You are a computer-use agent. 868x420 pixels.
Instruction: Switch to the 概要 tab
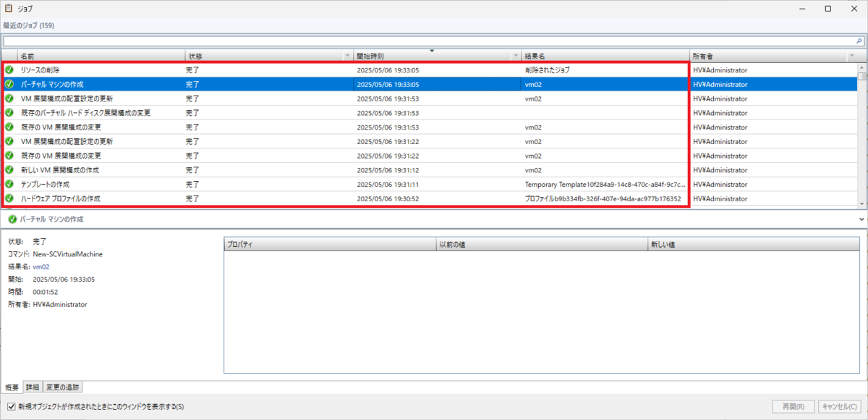12,387
